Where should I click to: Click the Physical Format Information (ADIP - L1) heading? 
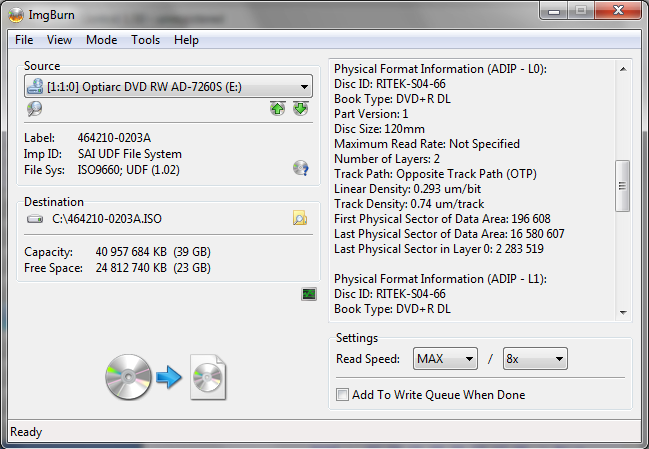coord(440,279)
